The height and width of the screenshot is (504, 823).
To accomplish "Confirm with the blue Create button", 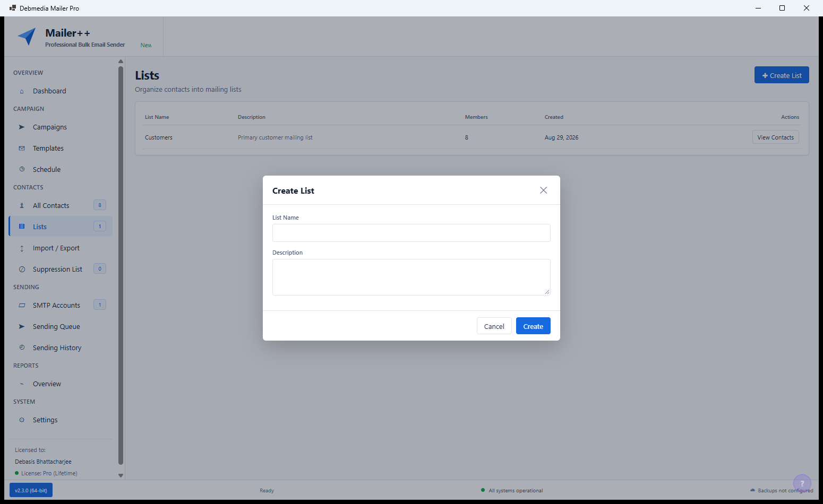I will (x=533, y=326).
